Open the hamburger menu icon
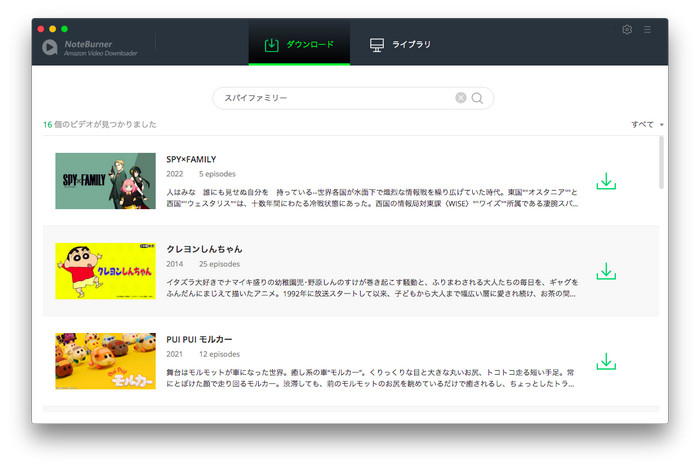This screenshot has height=469, width=700. [647, 29]
